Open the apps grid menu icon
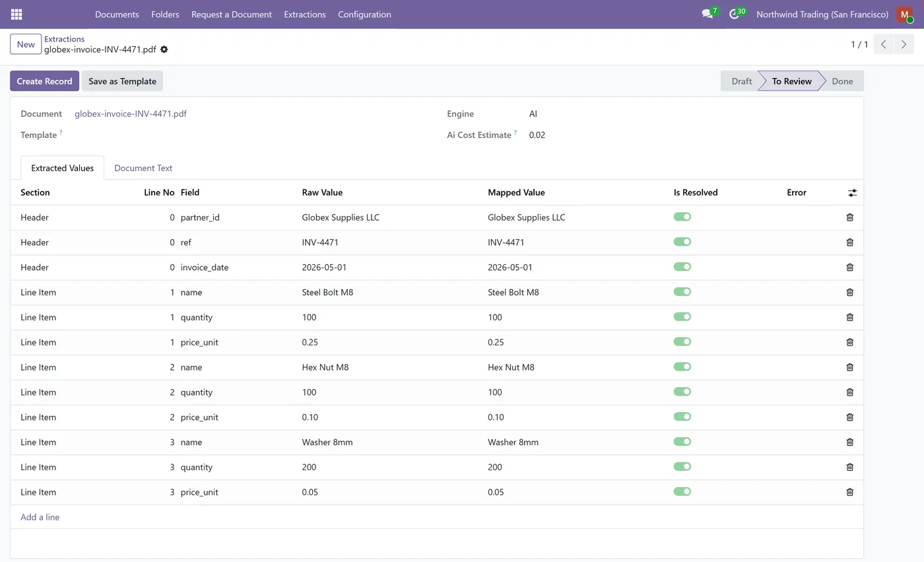This screenshot has width=924, height=562. coord(16,14)
